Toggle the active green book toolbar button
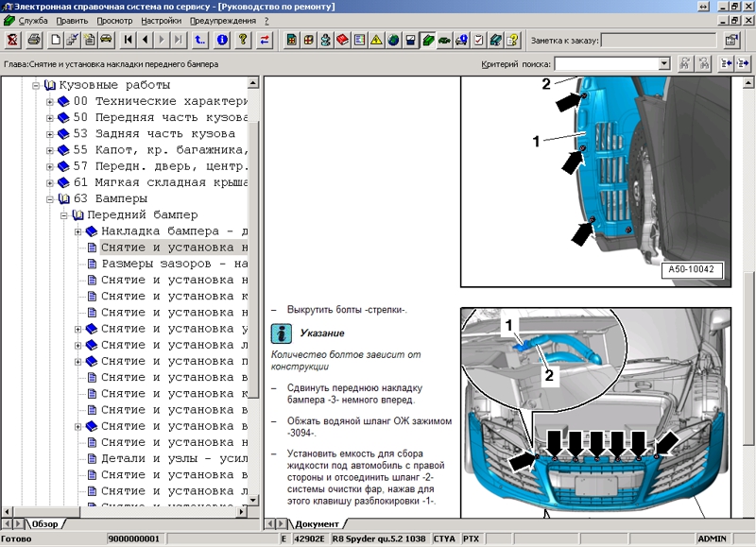 tap(427, 40)
